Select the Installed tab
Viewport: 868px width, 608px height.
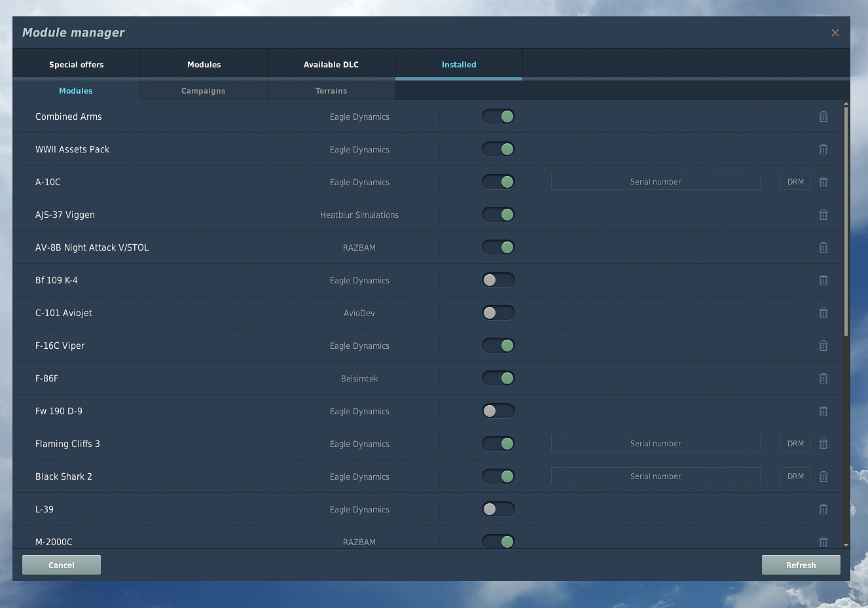click(459, 64)
